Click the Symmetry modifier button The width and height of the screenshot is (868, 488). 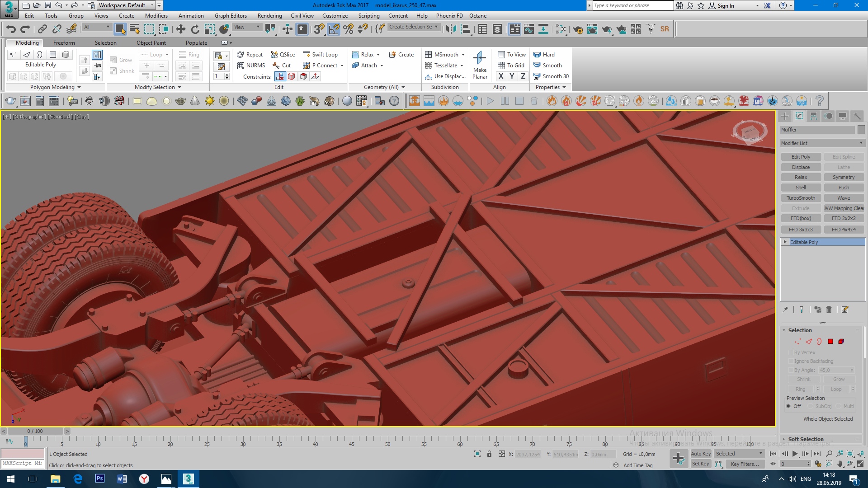click(x=844, y=177)
